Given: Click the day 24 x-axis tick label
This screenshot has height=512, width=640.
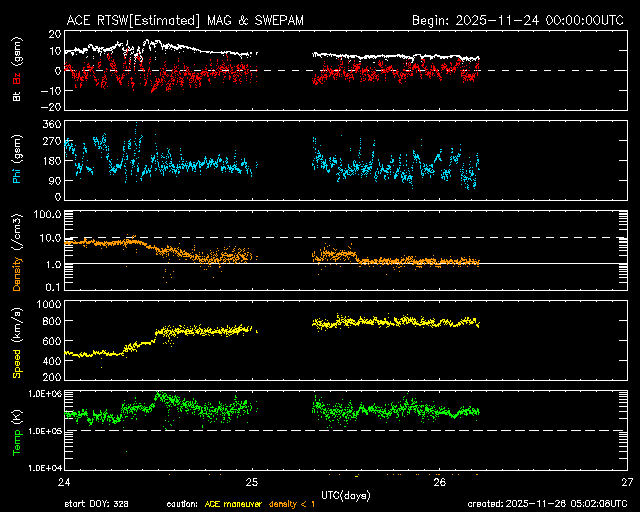Looking at the screenshot, I should pos(64,482).
